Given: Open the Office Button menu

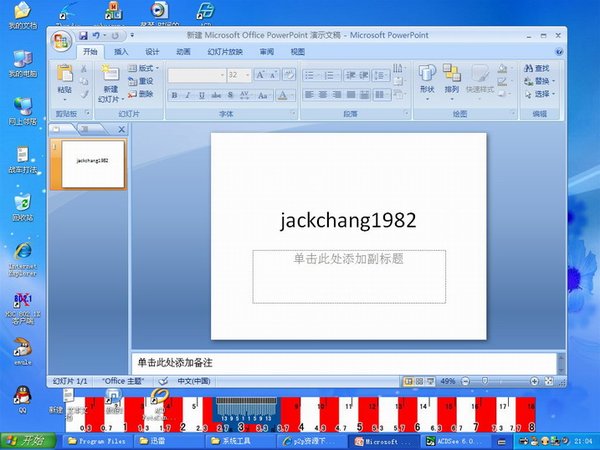Looking at the screenshot, I should pos(61,41).
